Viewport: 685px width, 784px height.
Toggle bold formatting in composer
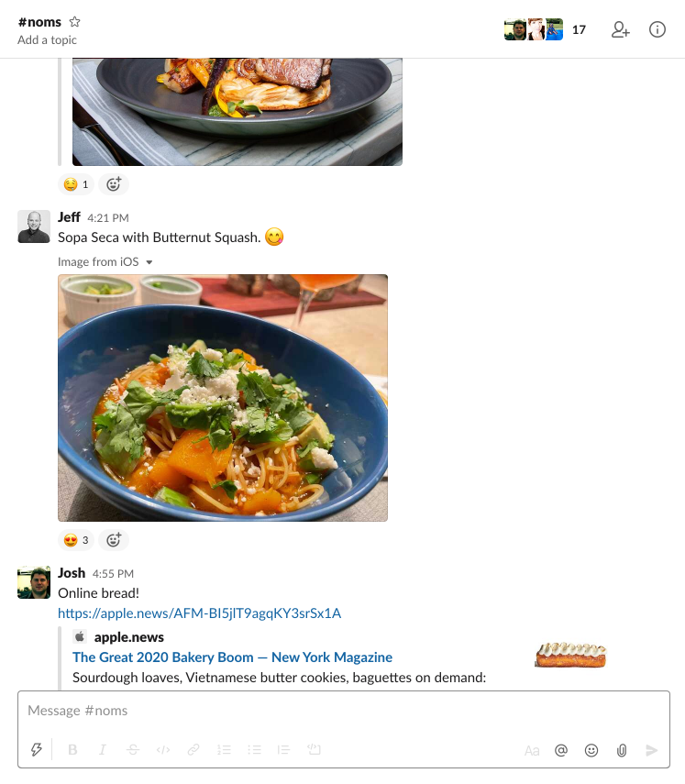tap(72, 750)
